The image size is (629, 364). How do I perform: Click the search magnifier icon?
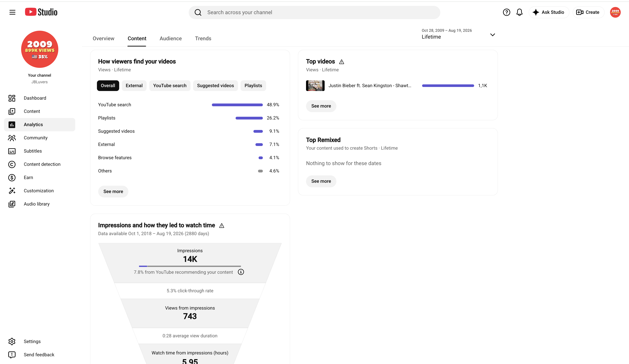(198, 13)
